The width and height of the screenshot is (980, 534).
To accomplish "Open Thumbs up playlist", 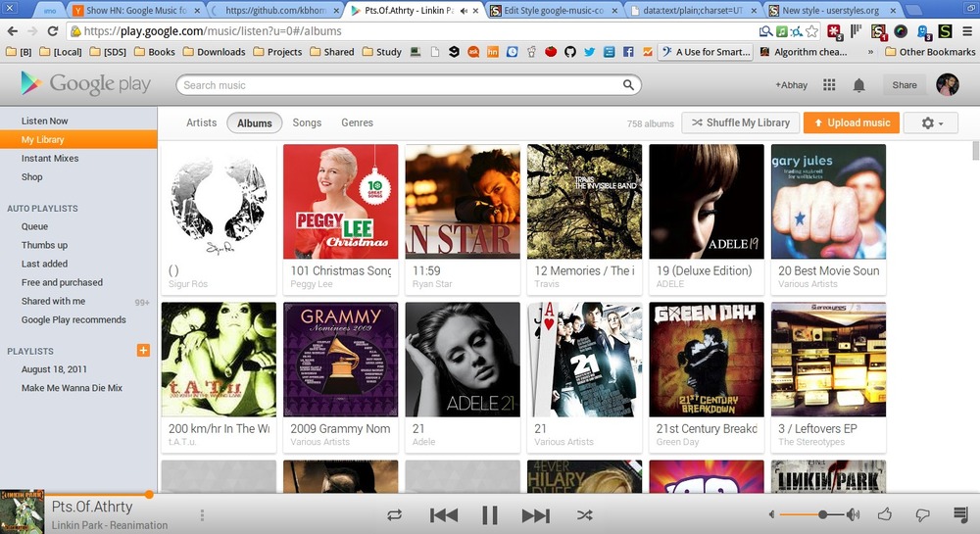I will pyautogui.click(x=44, y=245).
